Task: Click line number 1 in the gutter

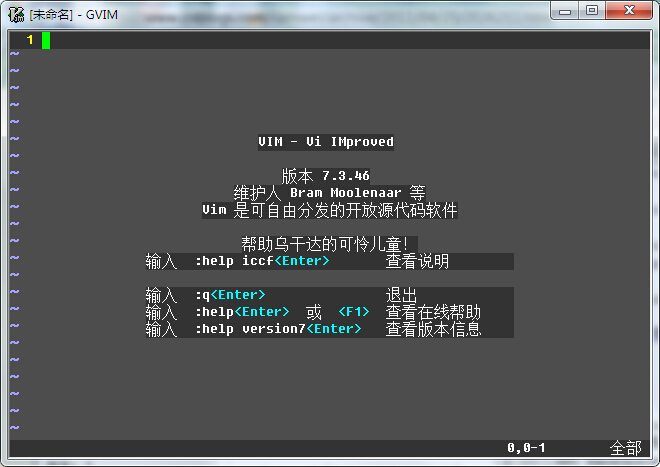Action: tap(29, 40)
